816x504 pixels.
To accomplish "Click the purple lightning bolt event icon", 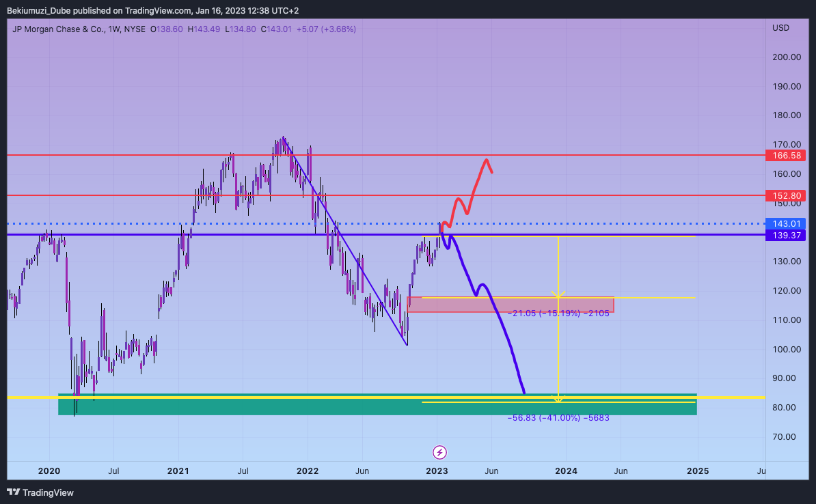I will click(x=439, y=453).
